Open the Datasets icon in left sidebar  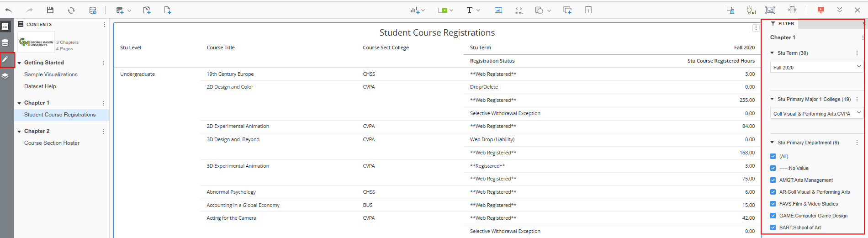(x=5, y=43)
